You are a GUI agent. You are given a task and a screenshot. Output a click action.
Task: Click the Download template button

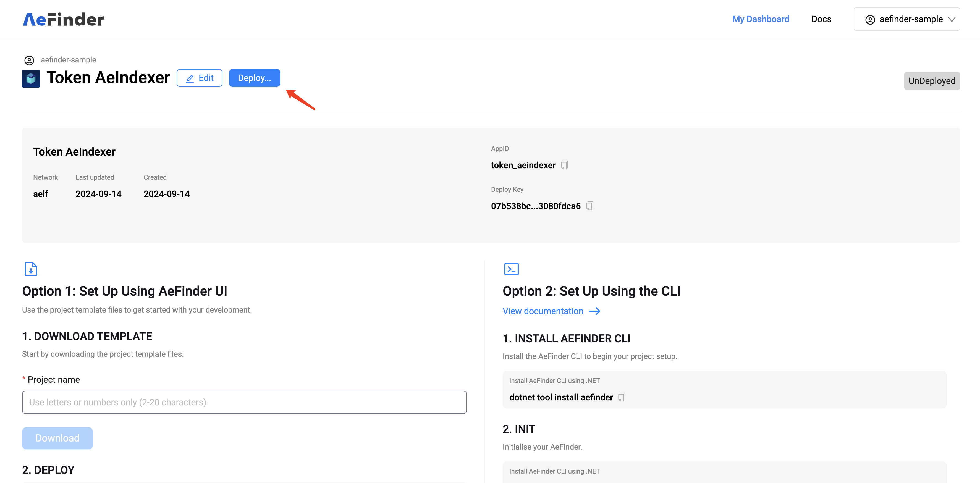(57, 438)
